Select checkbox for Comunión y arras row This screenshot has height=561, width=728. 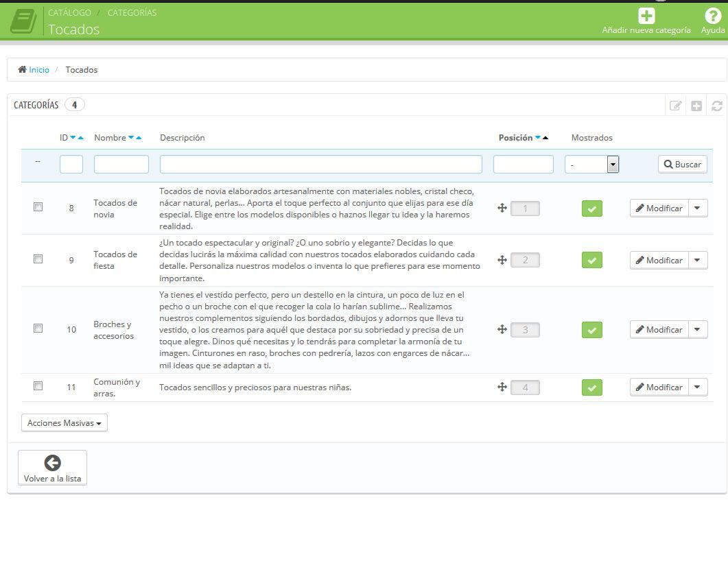click(x=38, y=385)
